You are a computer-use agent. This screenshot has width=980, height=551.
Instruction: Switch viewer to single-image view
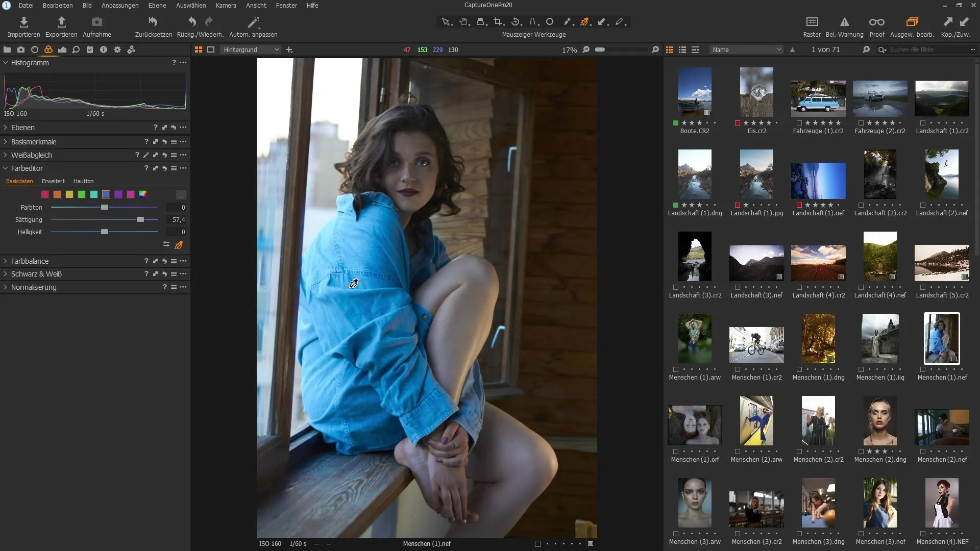click(211, 49)
